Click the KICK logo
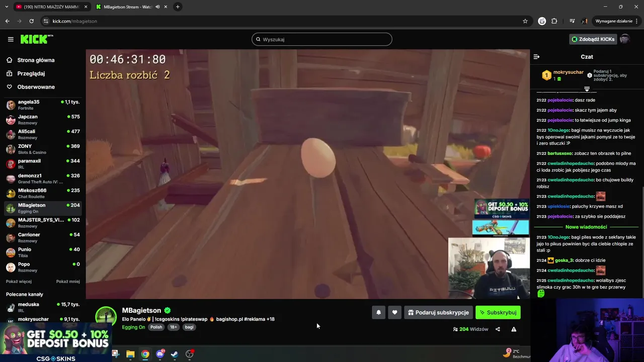This screenshot has height=362, width=644. point(36,39)
